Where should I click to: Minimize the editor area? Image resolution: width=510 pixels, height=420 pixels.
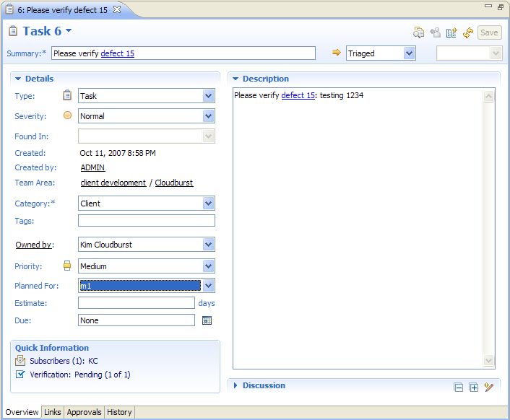point(488,6)
